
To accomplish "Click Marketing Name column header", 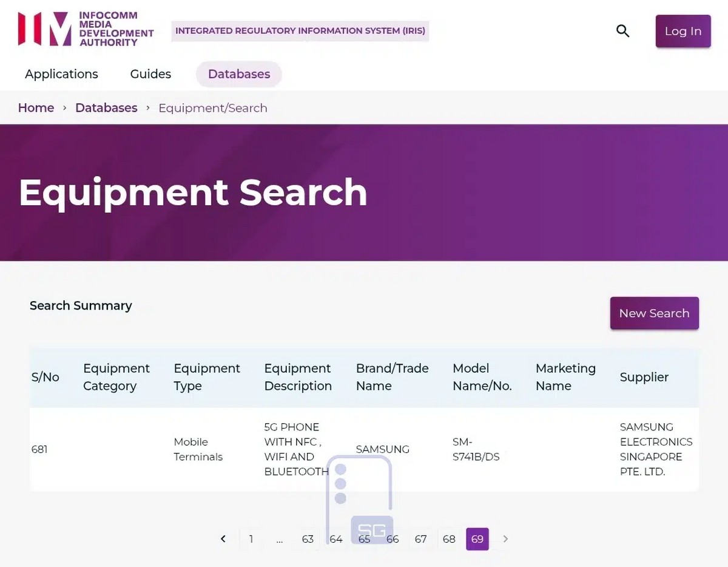I will coord(565,377).
